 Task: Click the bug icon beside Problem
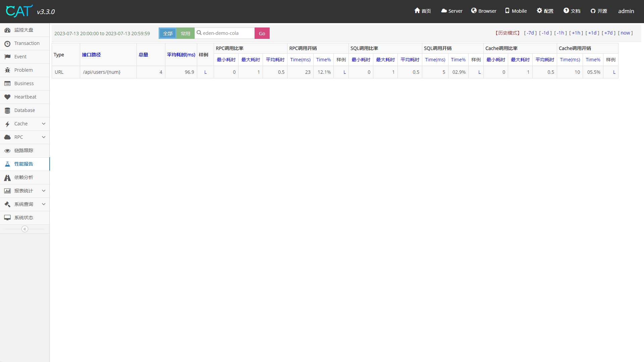[x=7, y=70]
